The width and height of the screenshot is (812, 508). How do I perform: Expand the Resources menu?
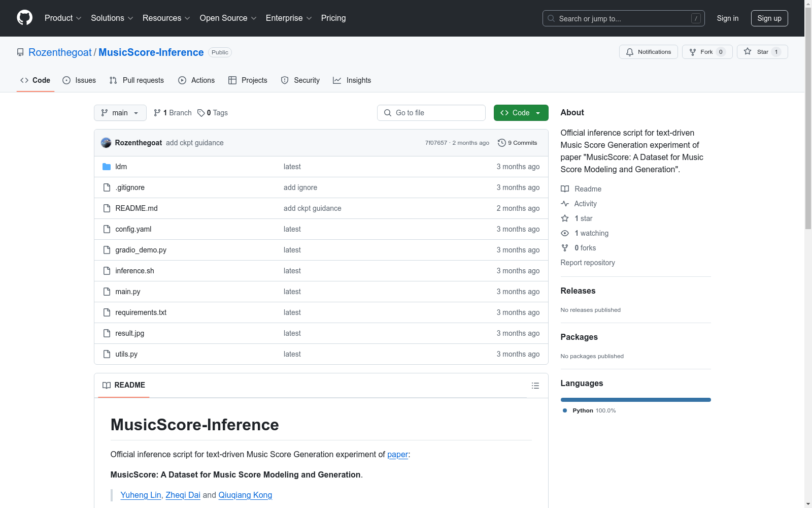166,18
